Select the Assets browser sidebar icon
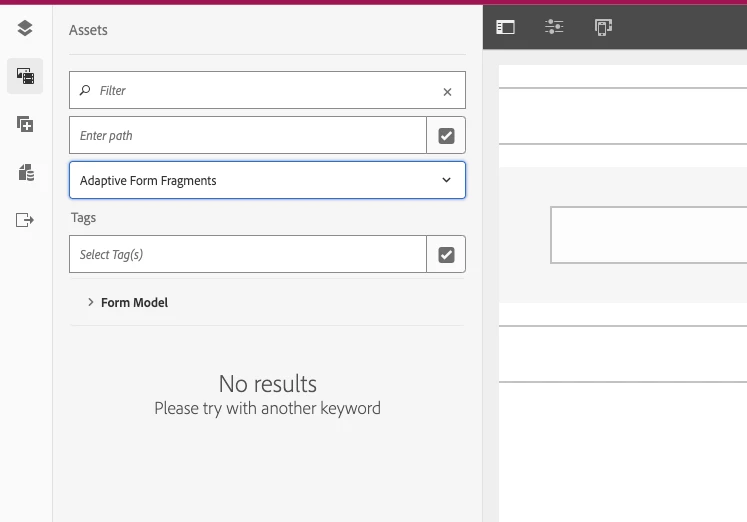This screenshot has width=747, height=522. tap(25, 76)
